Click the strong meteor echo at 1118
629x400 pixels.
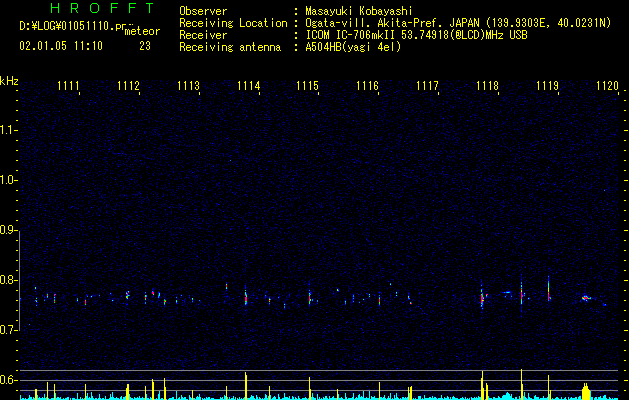tap(483, 297)
